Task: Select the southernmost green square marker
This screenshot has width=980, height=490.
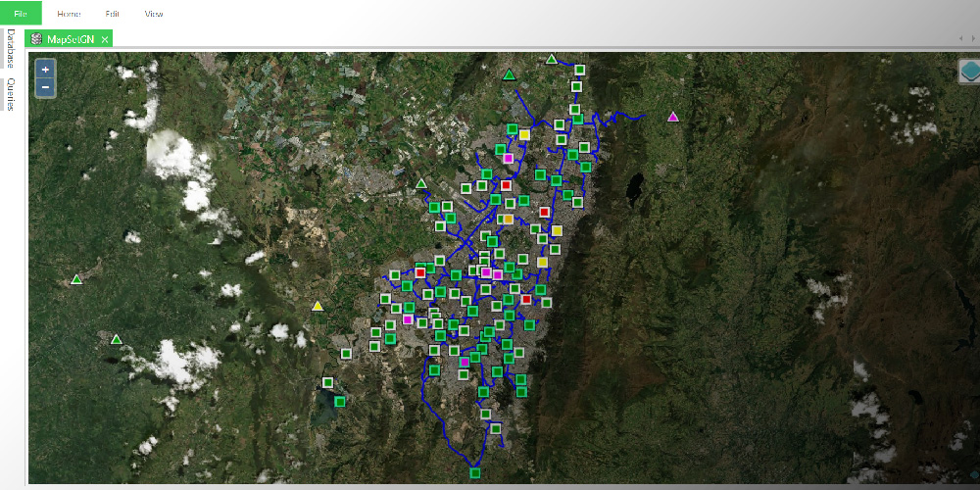Action: tap(475, 473)
